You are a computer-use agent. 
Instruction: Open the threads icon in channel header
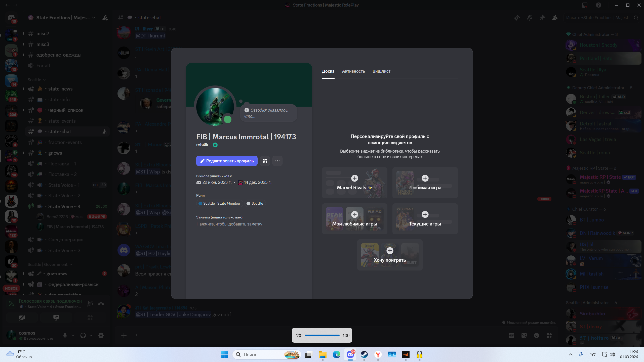point(517,18)
